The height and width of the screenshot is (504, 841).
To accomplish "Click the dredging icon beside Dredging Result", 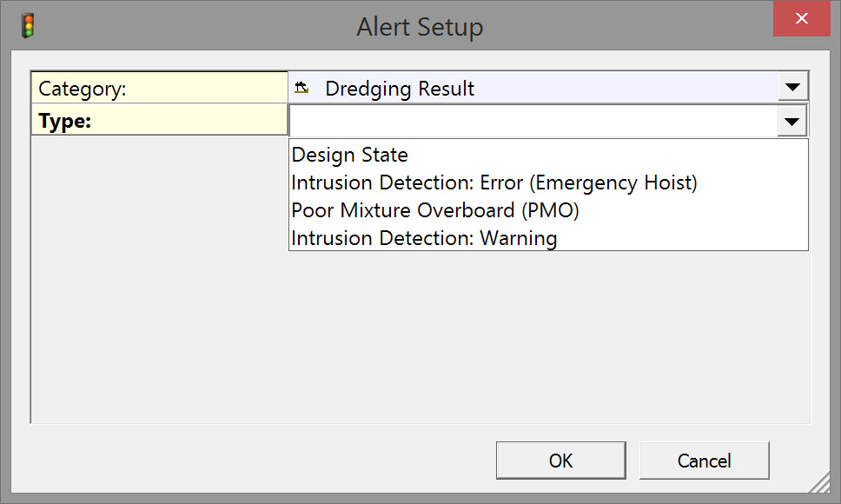I will (x=302, y=88).
